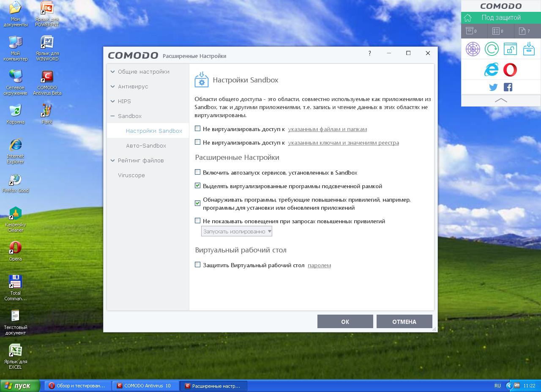The image size is (541, 392).
Task: Click the box with down arrows widget icon
Action: coord(529,49)
